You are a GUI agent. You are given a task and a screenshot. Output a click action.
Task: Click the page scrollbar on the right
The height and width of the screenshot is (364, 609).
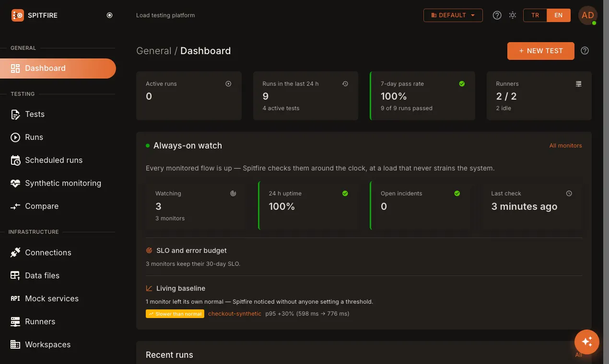(606, 182)
